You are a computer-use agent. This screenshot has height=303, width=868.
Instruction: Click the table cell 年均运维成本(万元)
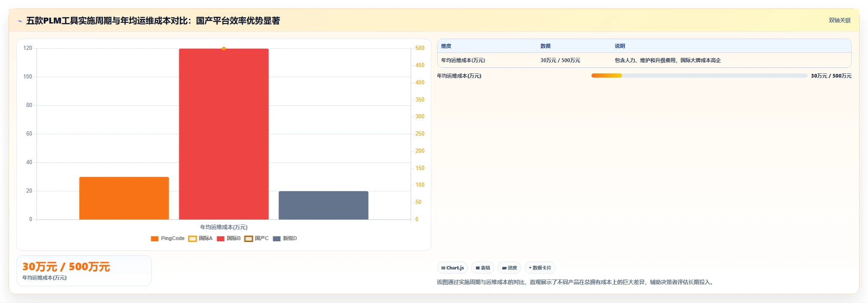pos(463,60)
